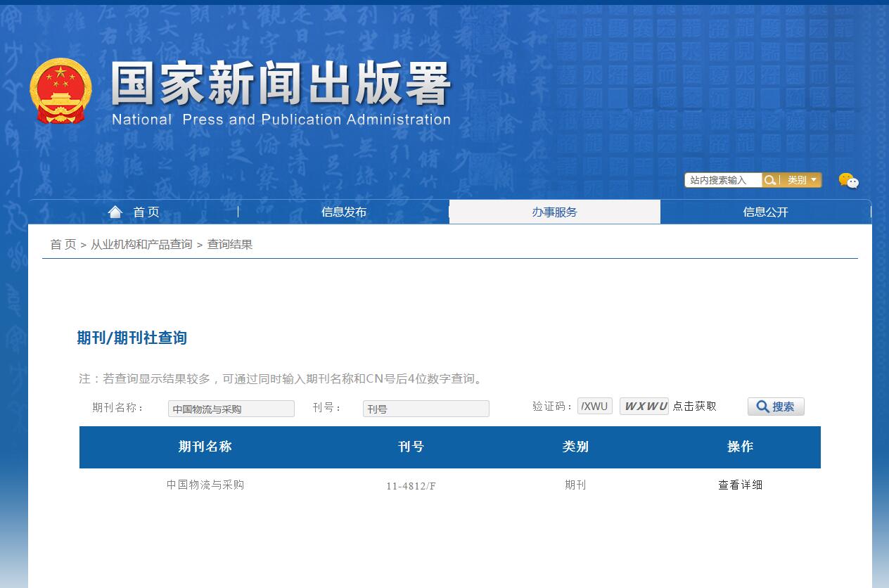Click the 搜索 search button

click(x=775, y=406)
